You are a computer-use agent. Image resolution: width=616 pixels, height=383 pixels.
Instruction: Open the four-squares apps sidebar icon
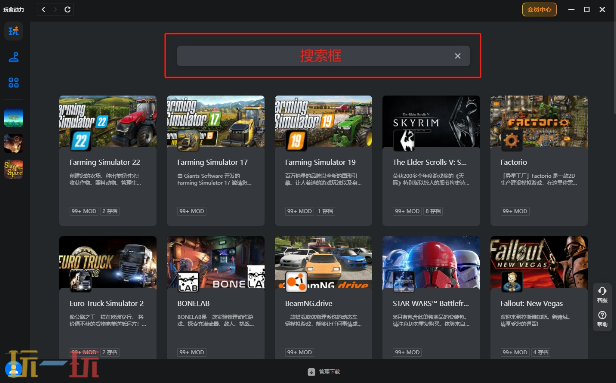[x=14, y=82]
